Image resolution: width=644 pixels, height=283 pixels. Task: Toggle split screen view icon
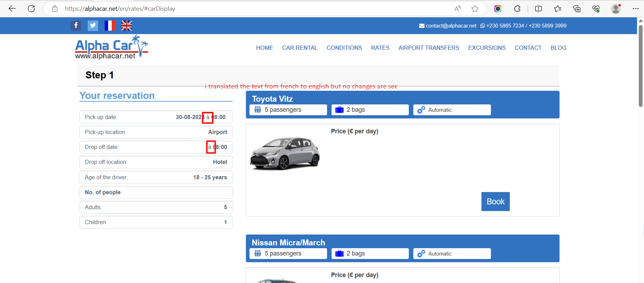(538, 9)
